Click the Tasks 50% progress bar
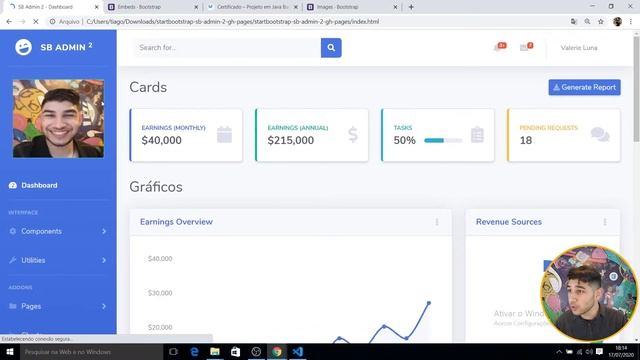640x360 pixels. 443,140
